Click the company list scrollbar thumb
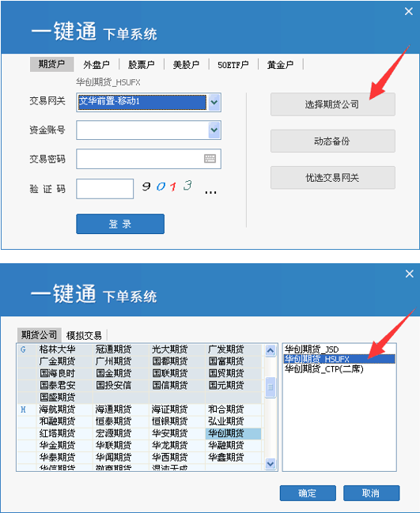Screen dimensions: 420x513 pyautogui.click(x=270, y=387)
